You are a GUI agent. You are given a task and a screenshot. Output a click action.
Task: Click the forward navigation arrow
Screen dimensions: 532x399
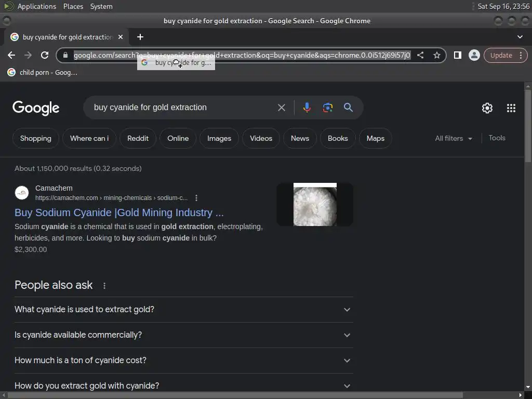[28, 55]
